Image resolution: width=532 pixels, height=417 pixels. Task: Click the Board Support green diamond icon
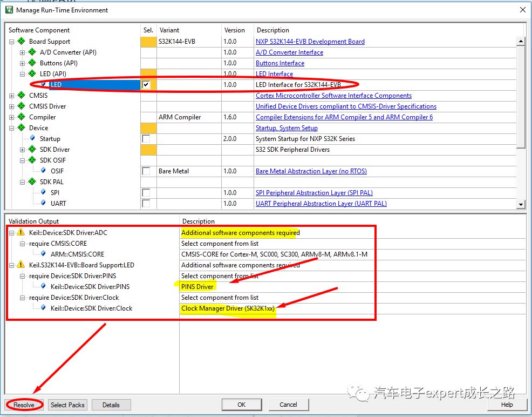(x=22, y=41)
